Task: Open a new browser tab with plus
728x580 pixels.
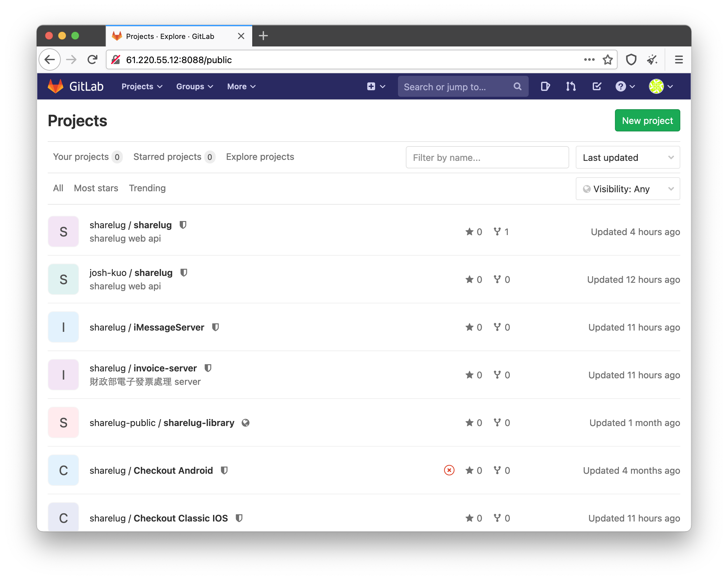Action: click(263, 36)
